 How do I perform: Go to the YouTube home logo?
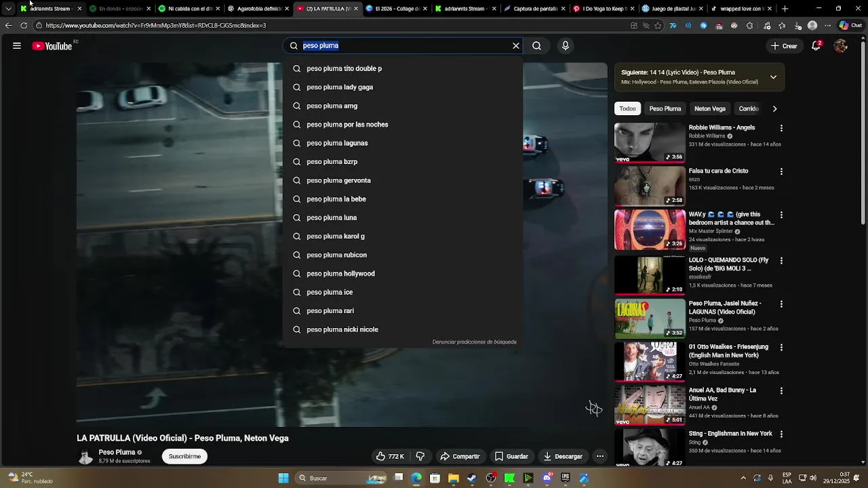coord(52,46)
